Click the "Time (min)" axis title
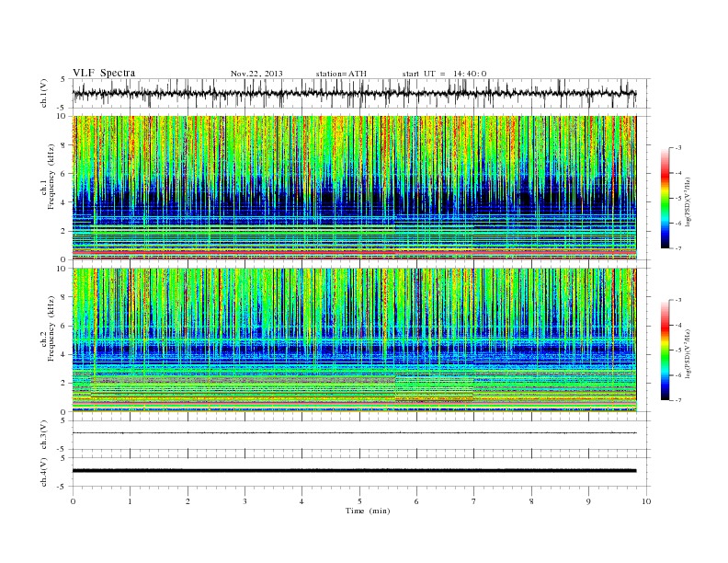The height and width of the screenshot is (563, 728). pos(368,511)
